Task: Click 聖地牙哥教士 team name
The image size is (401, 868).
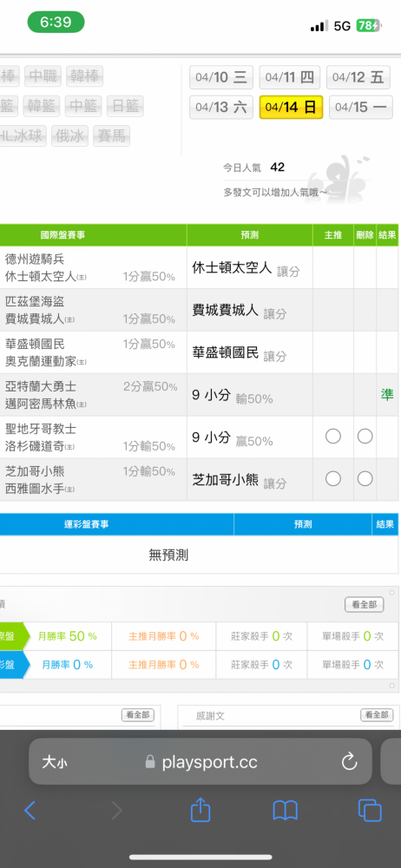Action: [41, 429]
